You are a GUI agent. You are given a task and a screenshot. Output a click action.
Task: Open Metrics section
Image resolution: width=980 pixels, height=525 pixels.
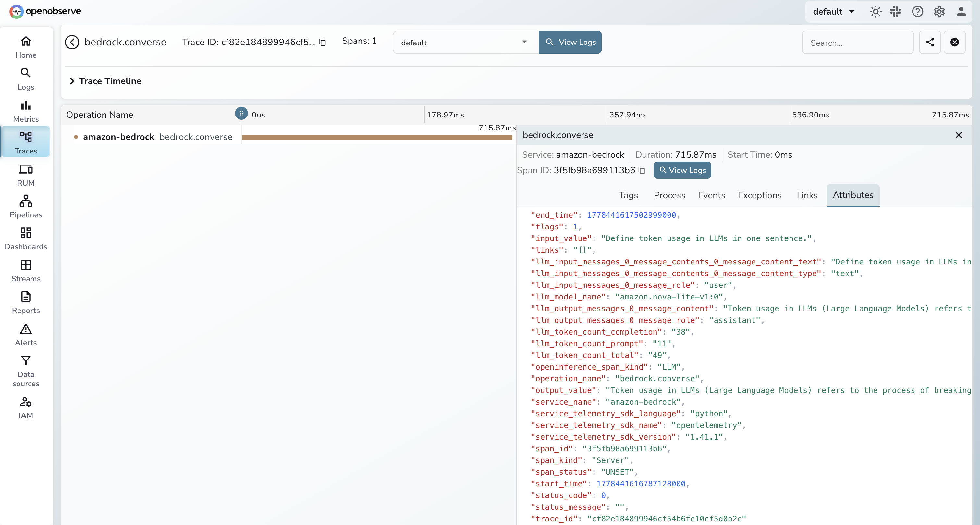[26, 111]
